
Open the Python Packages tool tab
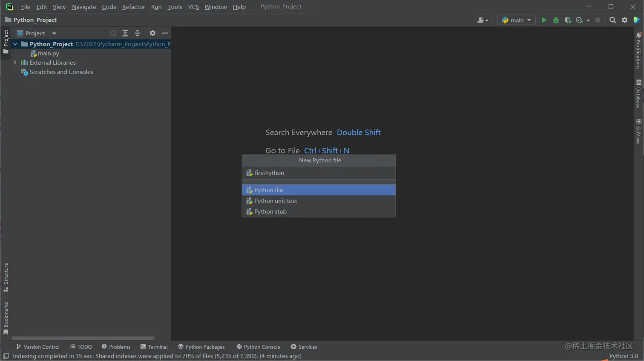(201, 347)
